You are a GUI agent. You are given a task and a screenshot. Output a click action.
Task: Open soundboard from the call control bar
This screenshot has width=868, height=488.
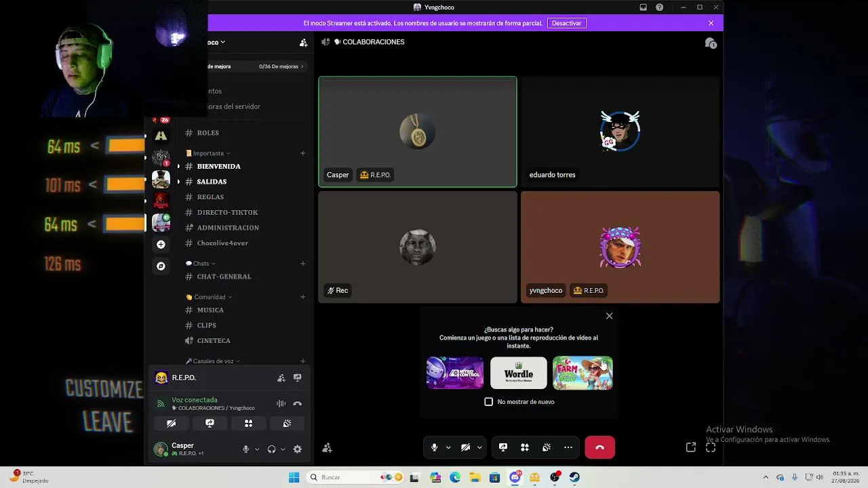[x=547, y=447]
